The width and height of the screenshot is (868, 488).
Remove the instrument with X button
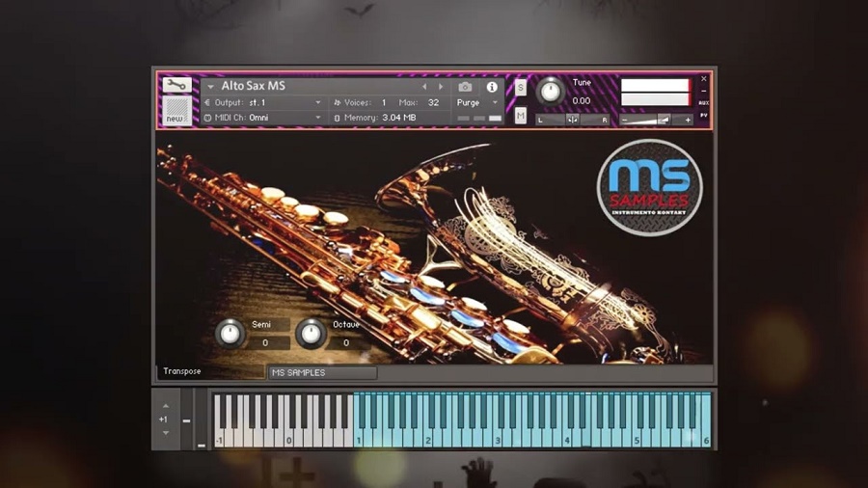704,78
